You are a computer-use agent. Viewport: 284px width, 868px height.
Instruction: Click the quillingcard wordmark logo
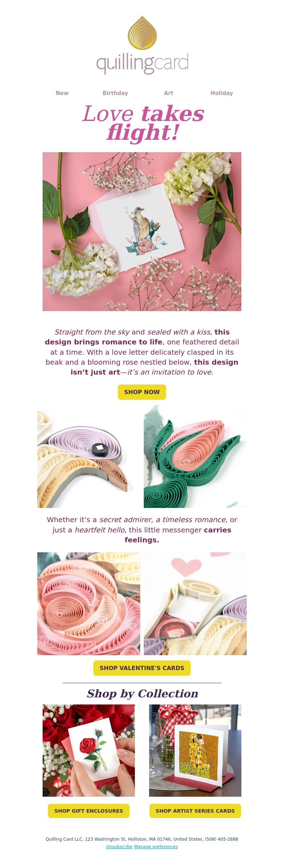pos(142,63)
